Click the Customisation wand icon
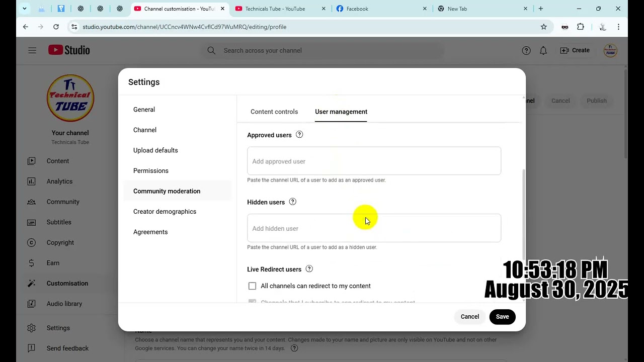 pos(32,283)
